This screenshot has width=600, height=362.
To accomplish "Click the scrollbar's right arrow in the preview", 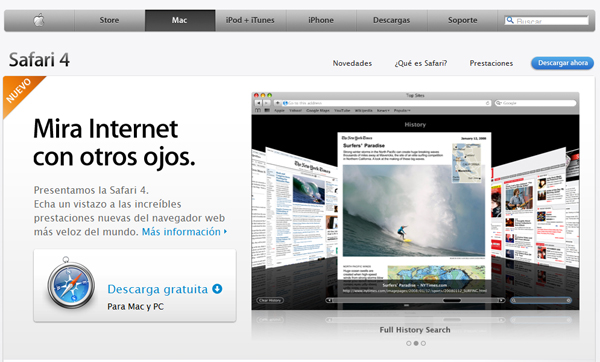I will click(x=502, y=300).
